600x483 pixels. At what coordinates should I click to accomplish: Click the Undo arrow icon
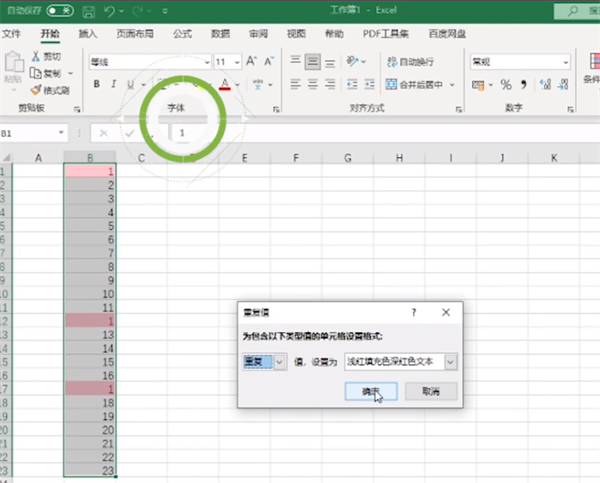click(x=109, y=11)
